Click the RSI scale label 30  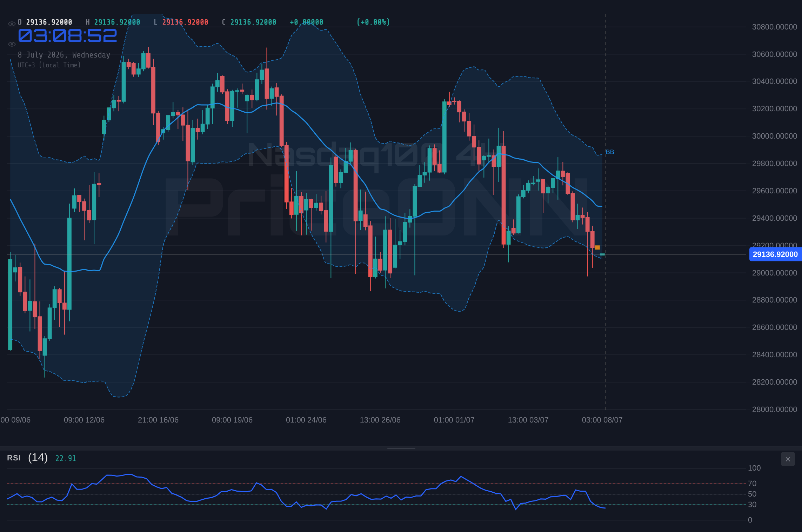(752, 505)
